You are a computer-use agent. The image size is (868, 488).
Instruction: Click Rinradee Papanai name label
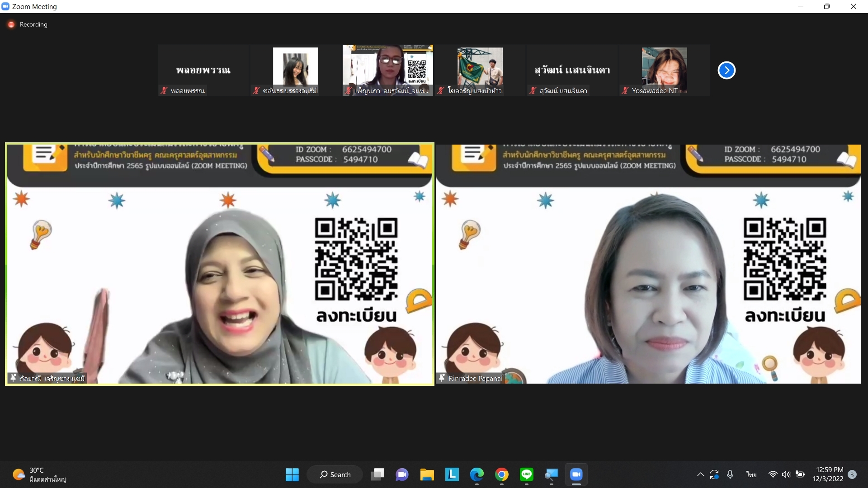point(475,379)
